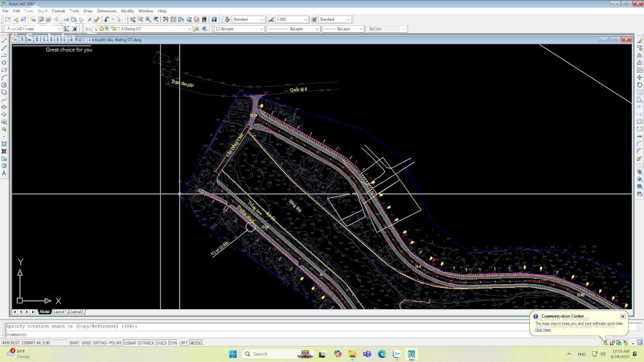Close the Communication Center balloon
The height and width of the screenshot is (362, 644).
click(622, 316)
